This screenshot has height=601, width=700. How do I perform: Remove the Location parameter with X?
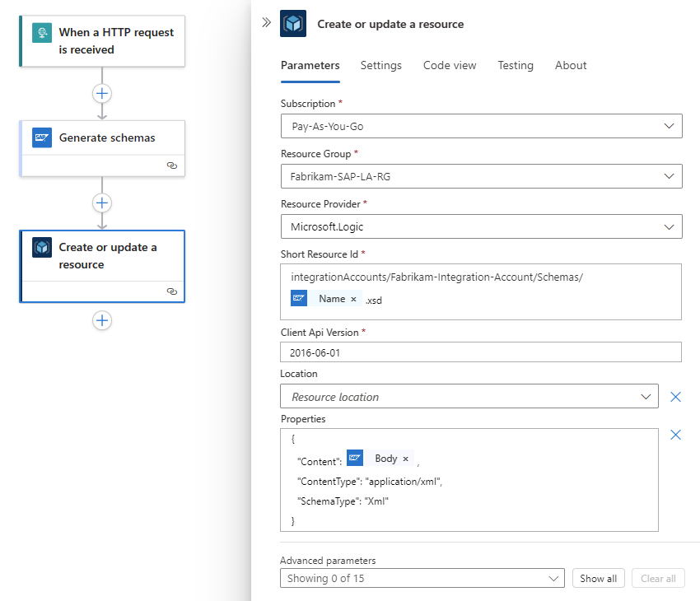(675, 397)
